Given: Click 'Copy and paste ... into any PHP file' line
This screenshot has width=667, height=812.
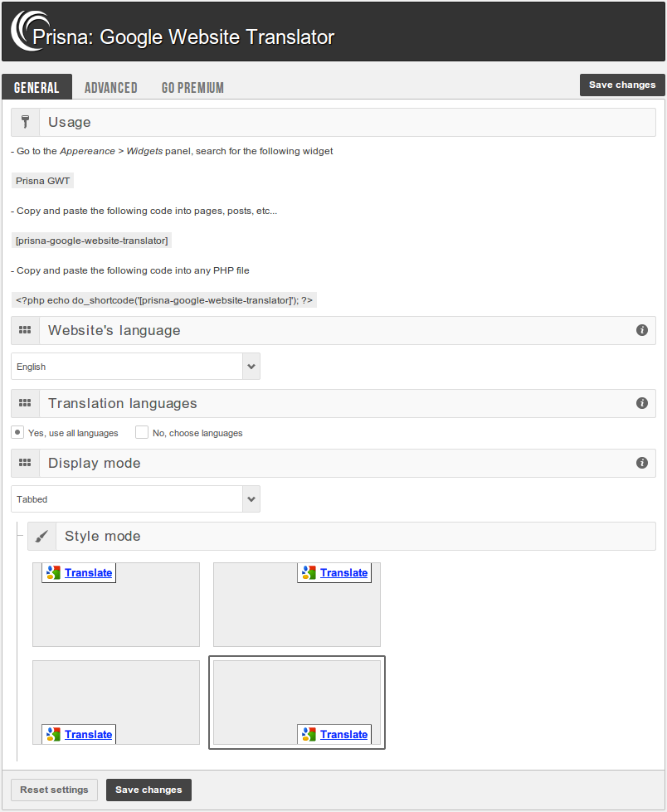Looking at the screenshot, I should tap(130, 270).
